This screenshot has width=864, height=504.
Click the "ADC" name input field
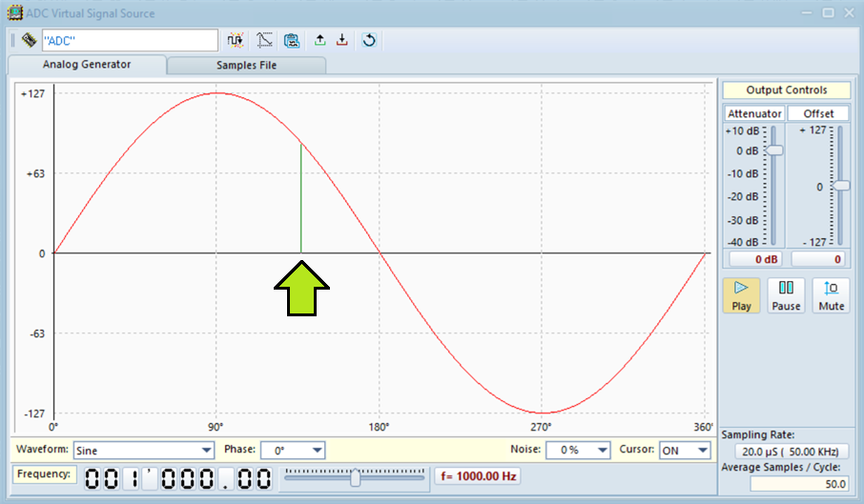coord(130,40)
